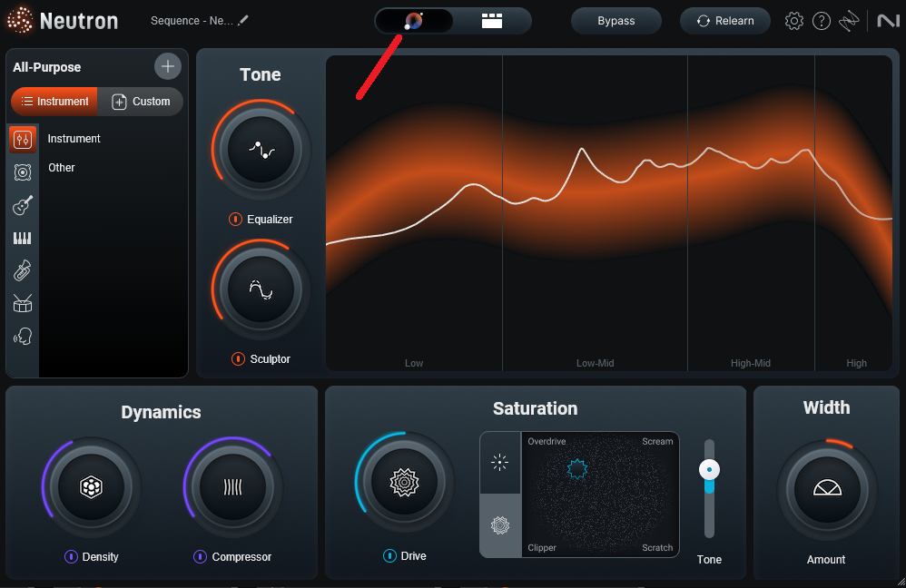Viewport: 906px width, 588px height.
Task: Select the drum instrument icon
Action: click(x=22, y=303)
